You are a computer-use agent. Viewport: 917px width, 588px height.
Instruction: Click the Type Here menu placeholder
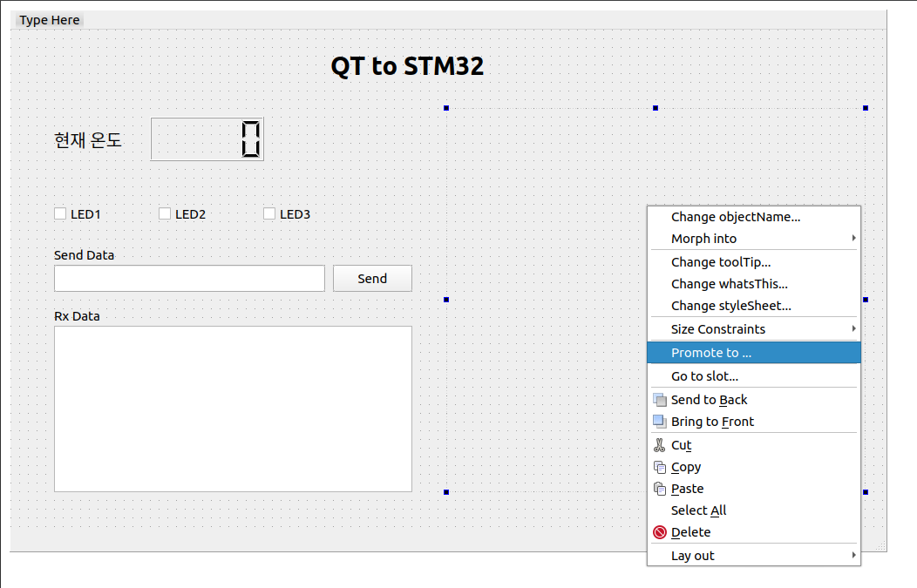[x=49, y=20]
